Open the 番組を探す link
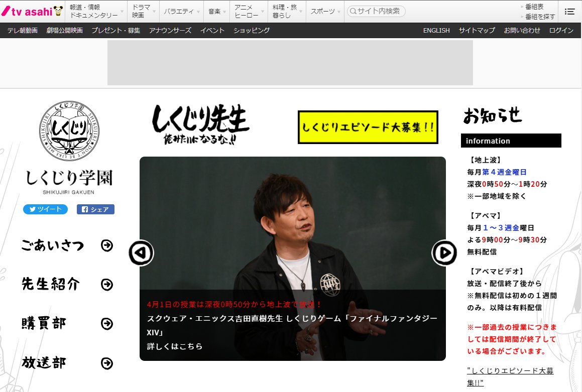Image resolution: width=582 pixels, height=392 pixels. 540,17
